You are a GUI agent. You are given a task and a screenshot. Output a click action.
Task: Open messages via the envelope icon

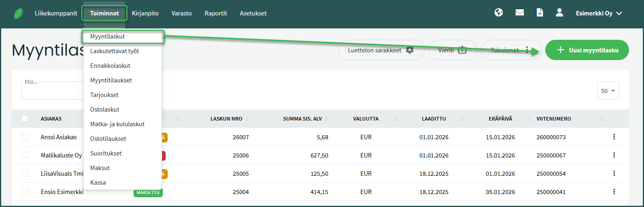(519, 13)
